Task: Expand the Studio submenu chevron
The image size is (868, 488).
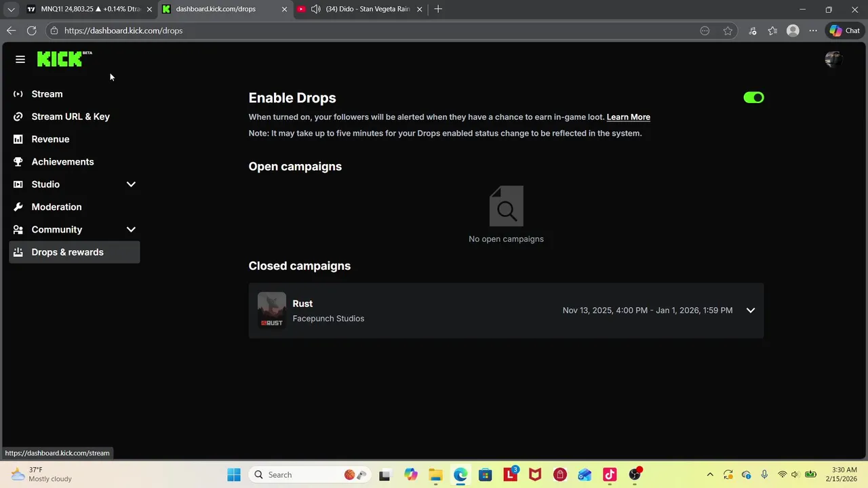Action: pos(131,184)
